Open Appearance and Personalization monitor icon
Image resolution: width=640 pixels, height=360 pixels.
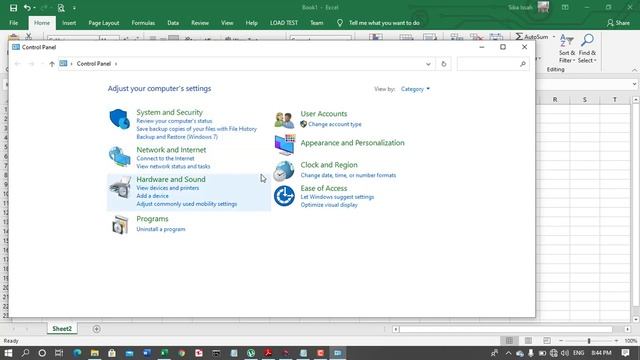[x=284, y=144]
